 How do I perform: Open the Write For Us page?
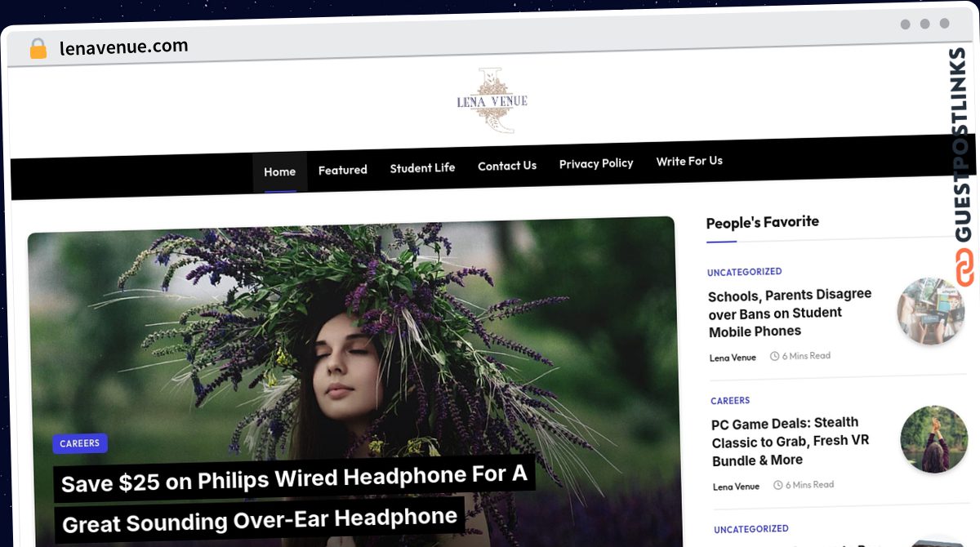pos(689,161)
